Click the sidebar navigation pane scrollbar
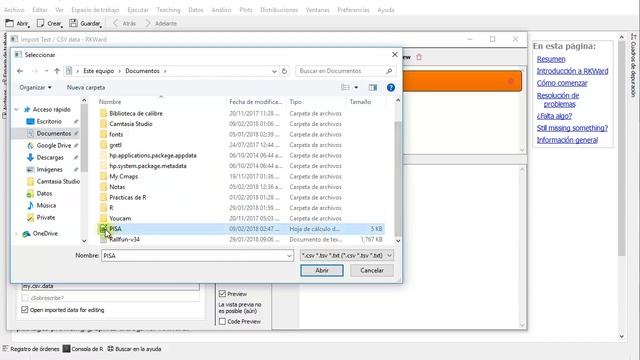This screenshot has width=640, height=360. point(84,138)
